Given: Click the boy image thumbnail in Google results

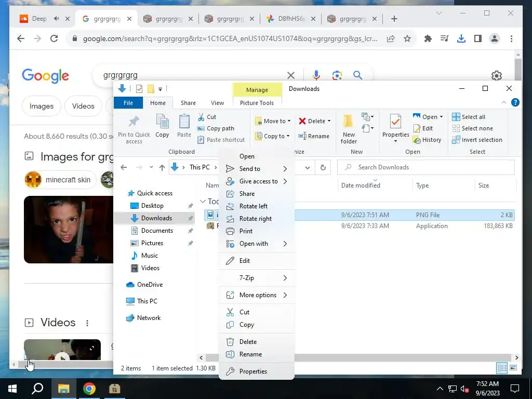Looking at the screenshot, I should click(x=69, y=229).
